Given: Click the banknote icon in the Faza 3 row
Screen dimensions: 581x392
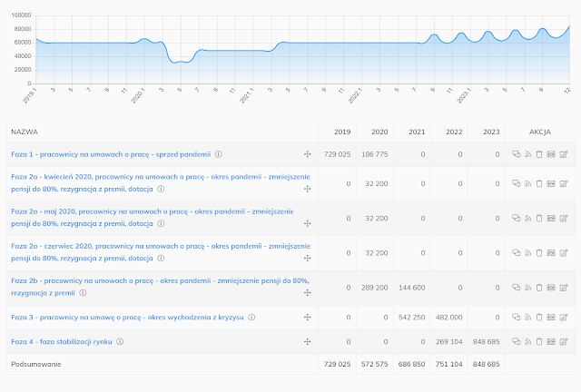Looking at the screenshot, I should click(x=551, y=317).
